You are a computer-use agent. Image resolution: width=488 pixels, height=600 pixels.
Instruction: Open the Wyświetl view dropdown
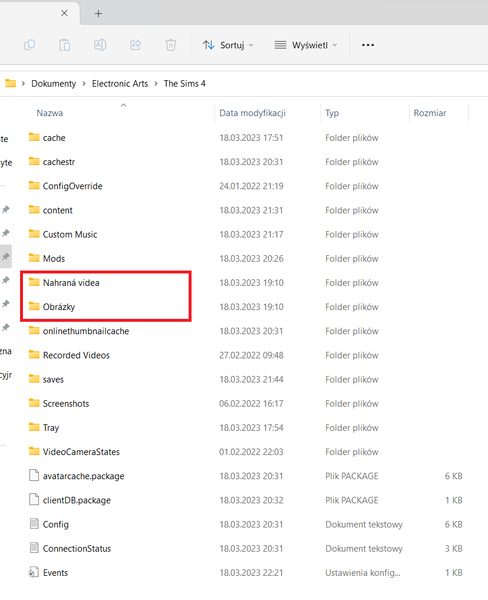coord(306,45)
